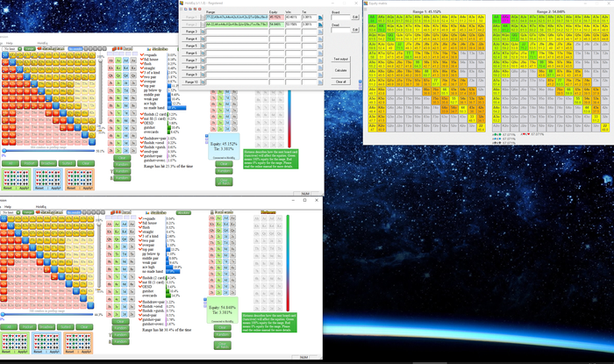
Task: Toggle the 'overpair' check in lower window statistics
Action: coord(141,245)
